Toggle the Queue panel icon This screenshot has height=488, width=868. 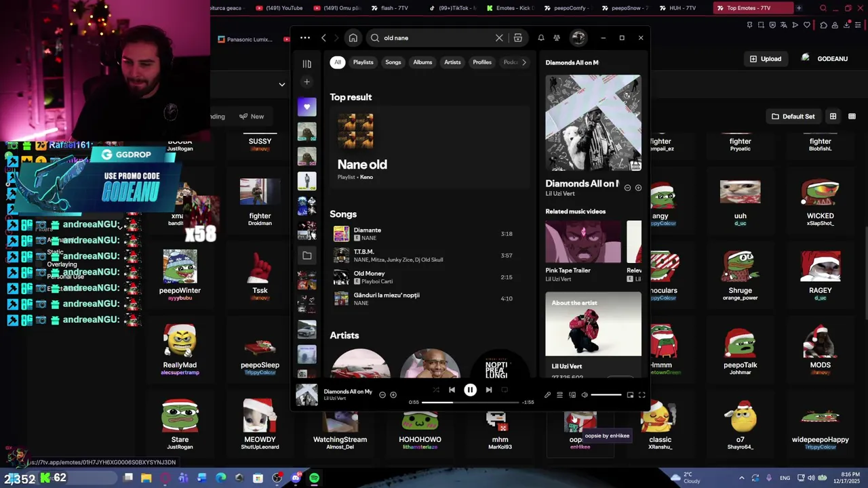559,395
